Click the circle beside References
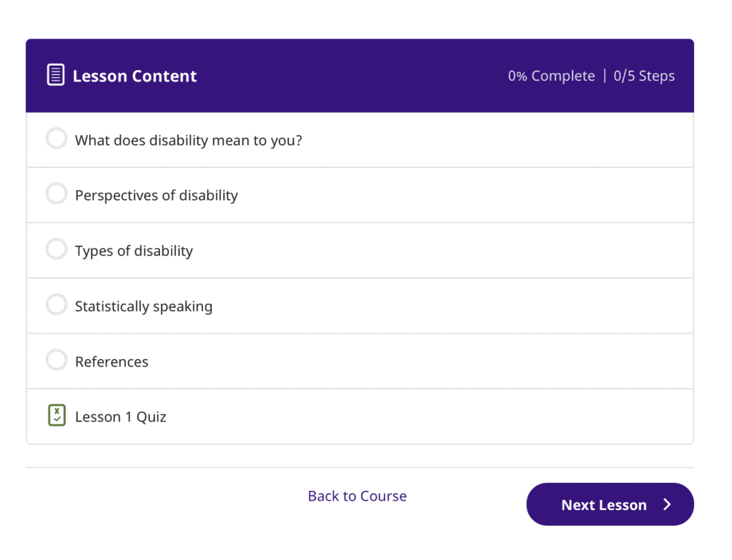This screenshot has height=560, width=732. pos(56,360)
